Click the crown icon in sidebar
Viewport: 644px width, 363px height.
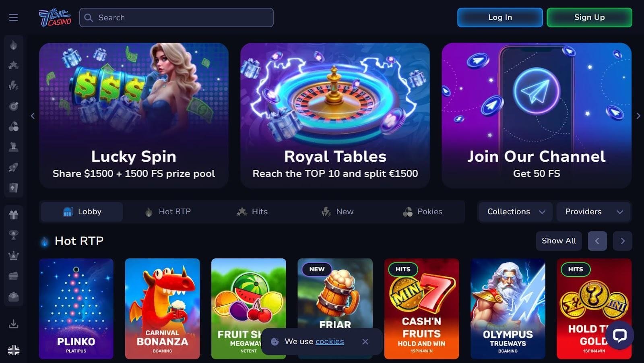coord(14,256)
